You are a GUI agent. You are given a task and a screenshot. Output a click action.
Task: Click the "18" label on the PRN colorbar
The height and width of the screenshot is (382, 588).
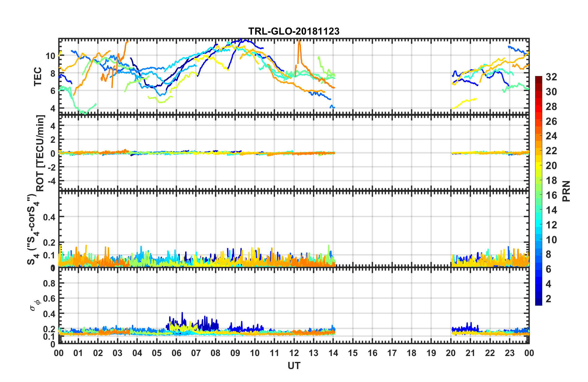(551, 180)
